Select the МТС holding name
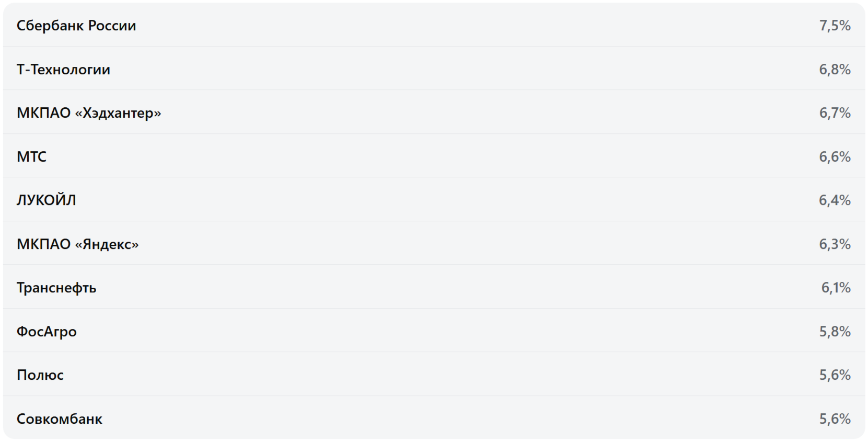Image resolution: width=868 pixels, height=441 pixels. (31, 157)
